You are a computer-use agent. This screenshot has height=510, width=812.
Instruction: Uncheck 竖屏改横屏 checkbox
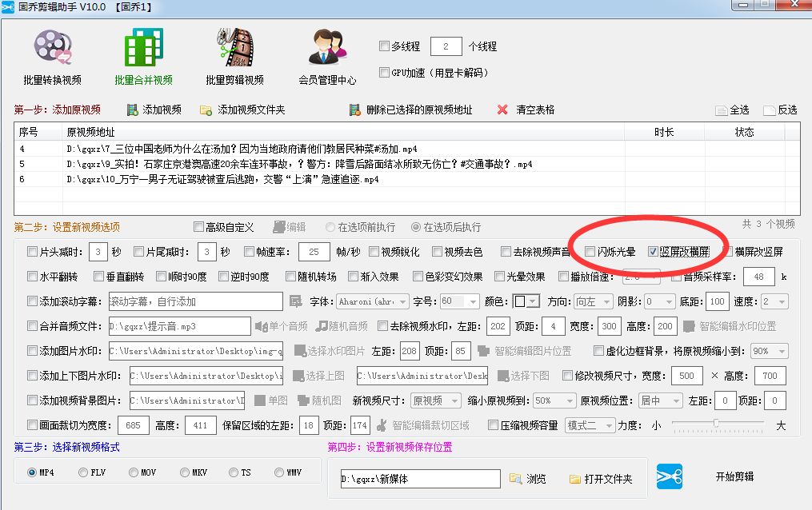[x=653, y=251]
